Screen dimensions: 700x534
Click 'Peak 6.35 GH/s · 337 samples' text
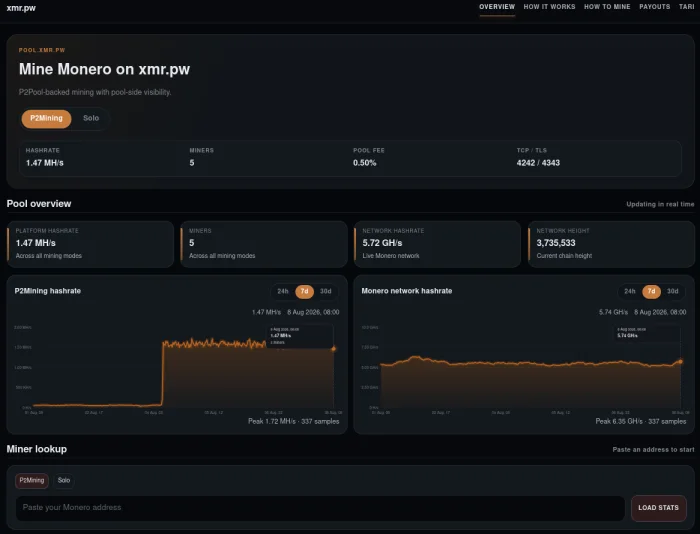641,421
